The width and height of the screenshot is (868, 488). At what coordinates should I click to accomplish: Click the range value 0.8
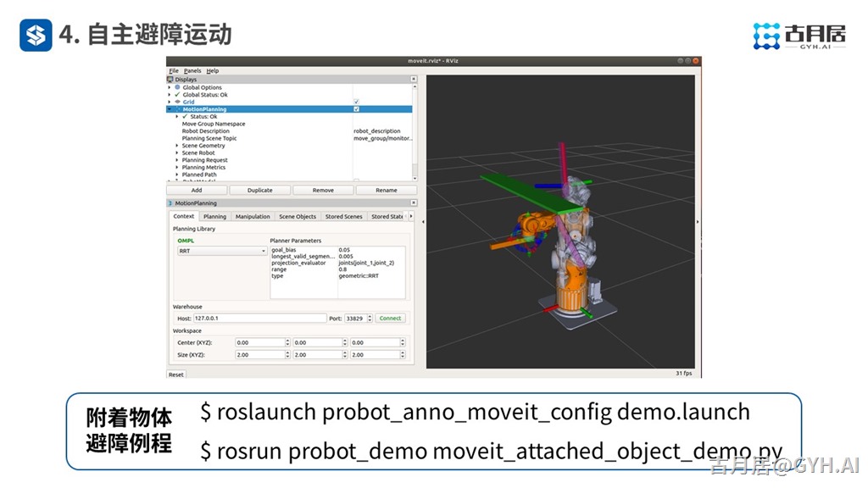pyautogui.click(x=342, y=269)
